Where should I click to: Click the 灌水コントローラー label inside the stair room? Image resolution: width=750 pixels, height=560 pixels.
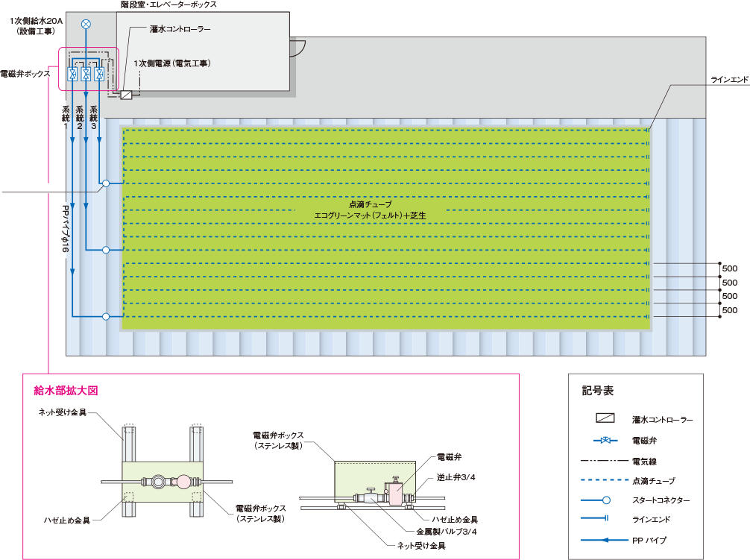point(180,29)
